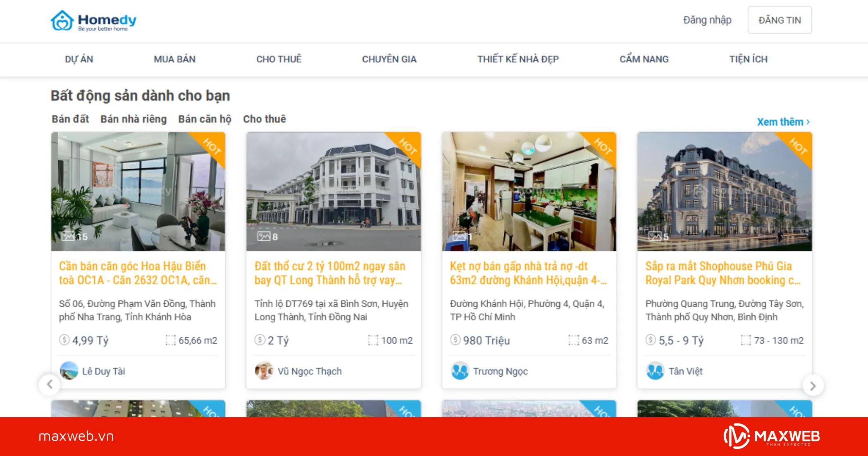Open Lê Duy Tài's avatar profile
Viewport: 868px width, 456px height.
69,371
